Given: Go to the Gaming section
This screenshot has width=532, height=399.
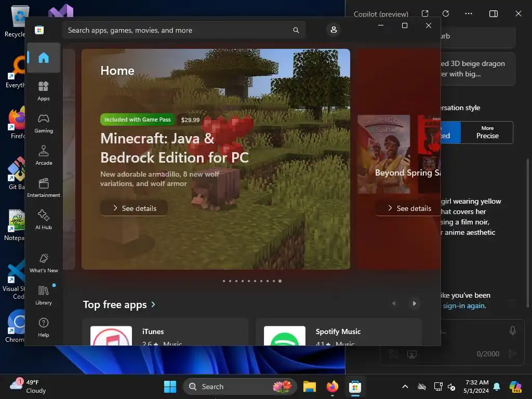Looking at the screenshot, I should (x=44, y=123).
